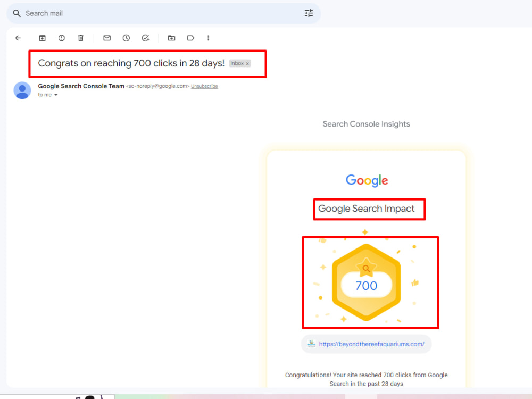Click the 'Congratulations! Your site reached 700 clicks' text

click(x=367, y=379)
